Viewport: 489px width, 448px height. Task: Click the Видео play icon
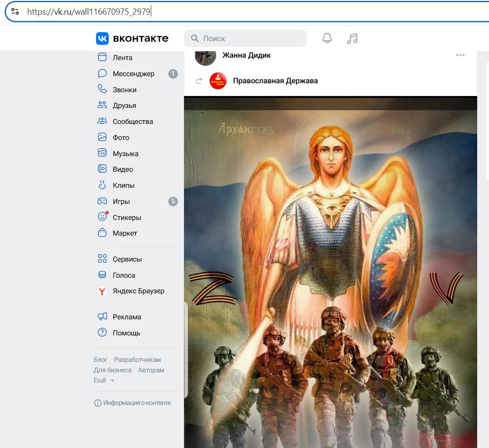(102, 169)
